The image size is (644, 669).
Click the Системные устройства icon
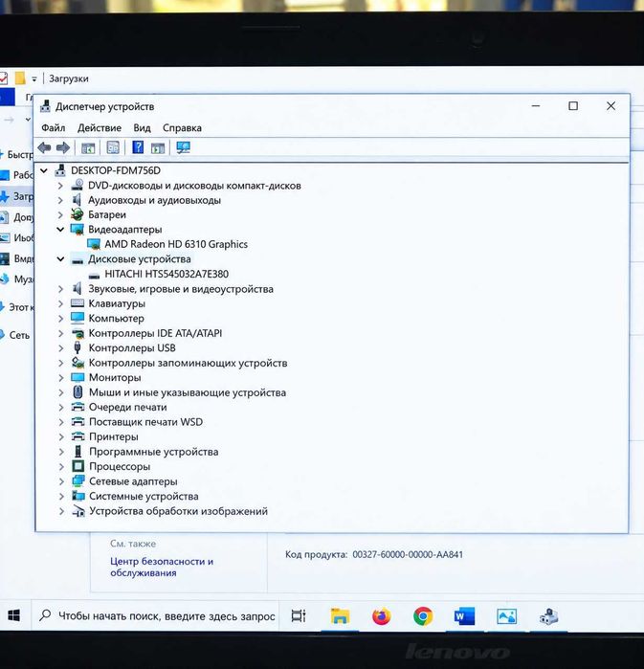tap(78, 496)
